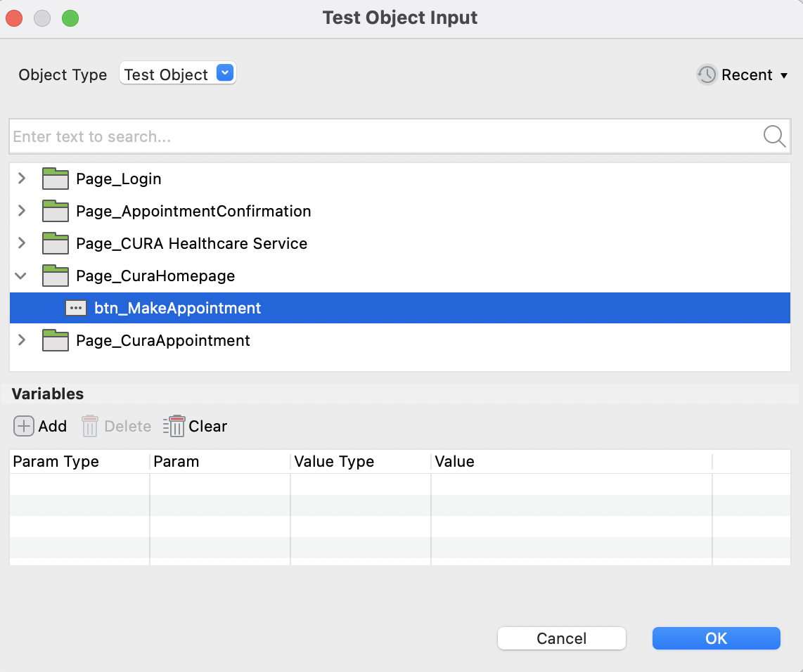Open the Recent dropdown arrow

point(784,75)
